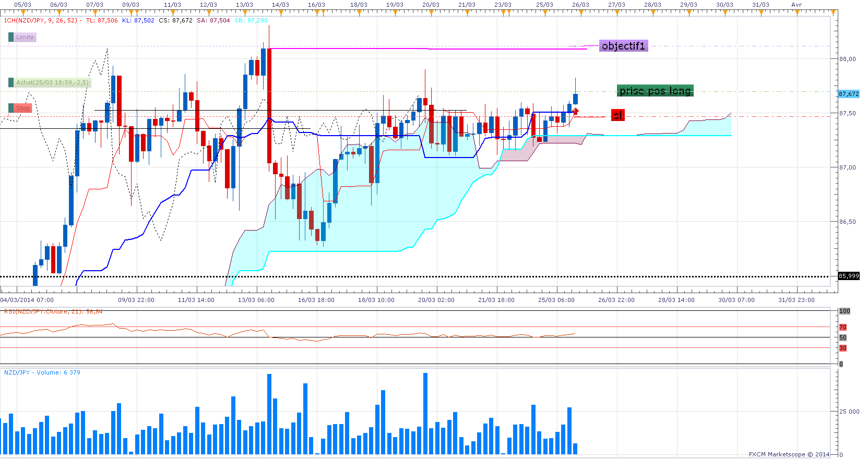
Task: Click the red buy arrow marker on the chart
Action: pyautogui.click(x=576, y=111)
